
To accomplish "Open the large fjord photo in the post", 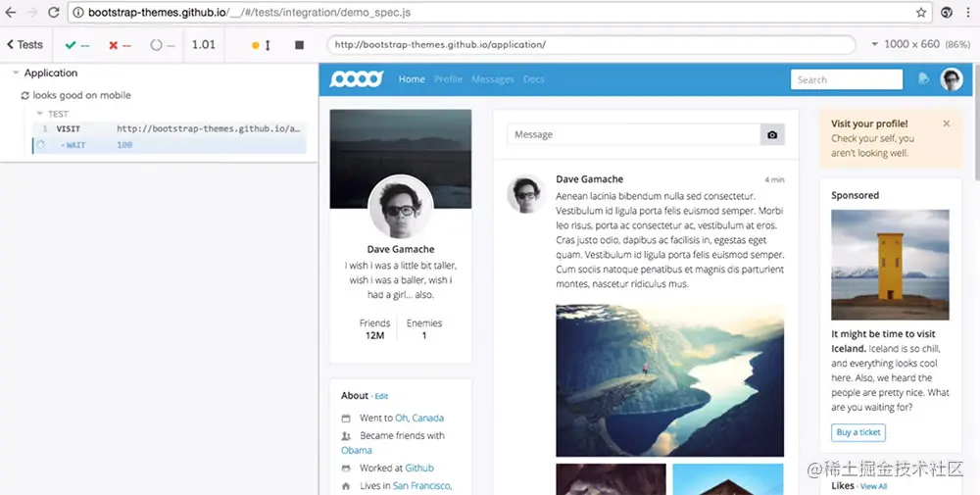I will coord(670,380).
